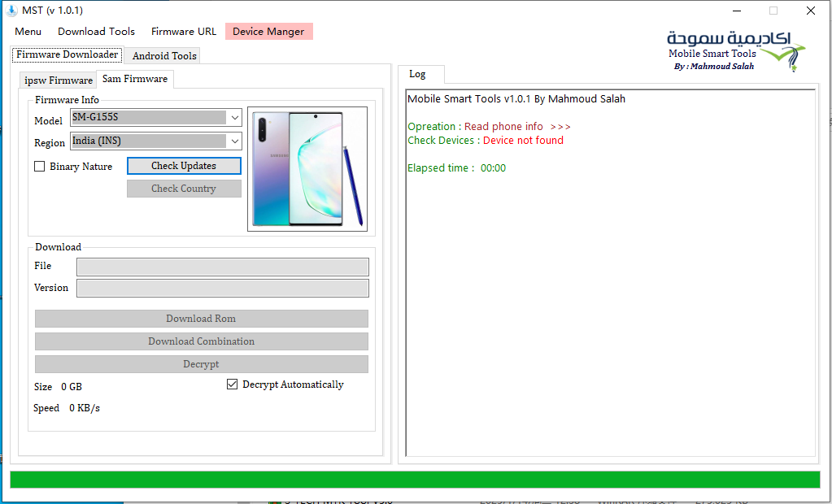This screenshot has height=504, width=832.
Task: Click the green progress bar
Action: pos(415,480)
